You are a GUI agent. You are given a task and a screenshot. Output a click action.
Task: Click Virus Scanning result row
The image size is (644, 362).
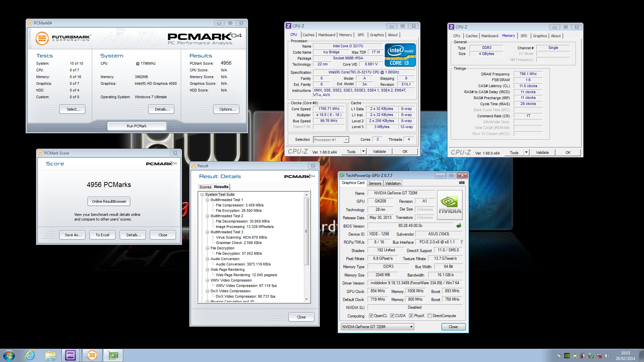pyautogui.click(x=241, y=237)
